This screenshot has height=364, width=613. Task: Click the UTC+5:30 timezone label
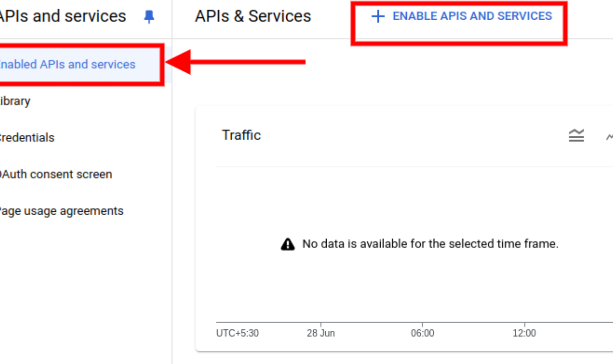[238, 333]
